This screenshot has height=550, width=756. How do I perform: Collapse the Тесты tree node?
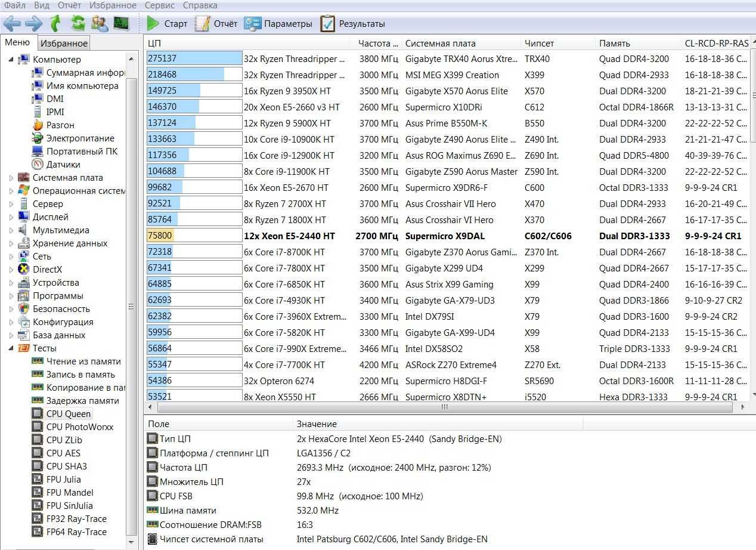coord(11,348)
